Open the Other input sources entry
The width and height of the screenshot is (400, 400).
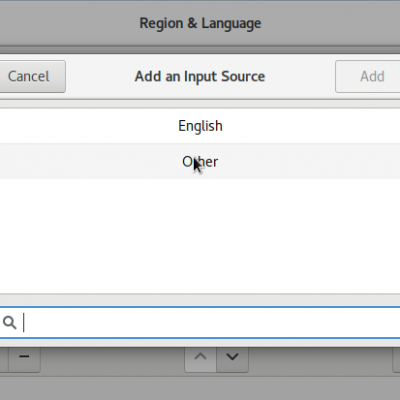pos(200,162)
